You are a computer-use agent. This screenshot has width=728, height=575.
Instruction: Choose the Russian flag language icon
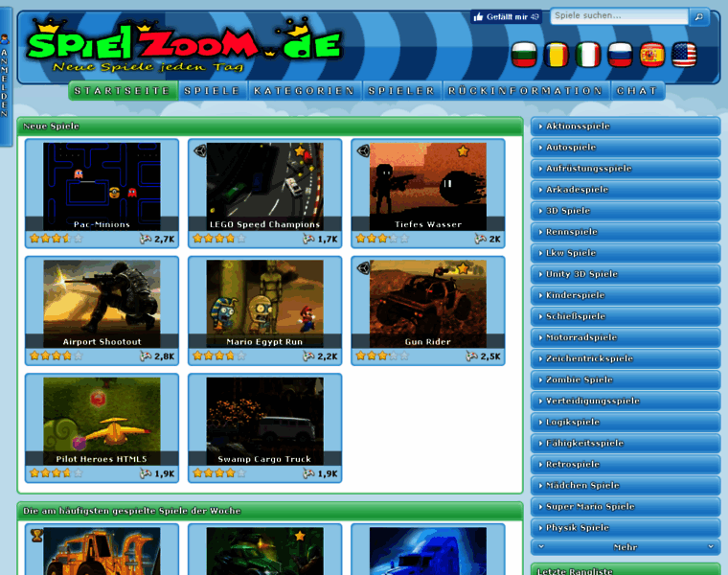(x=621, y=55)
